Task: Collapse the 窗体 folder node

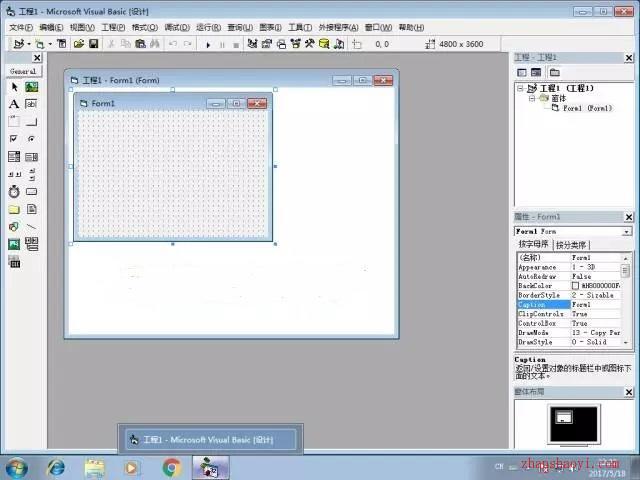Action: coord(532,98)
